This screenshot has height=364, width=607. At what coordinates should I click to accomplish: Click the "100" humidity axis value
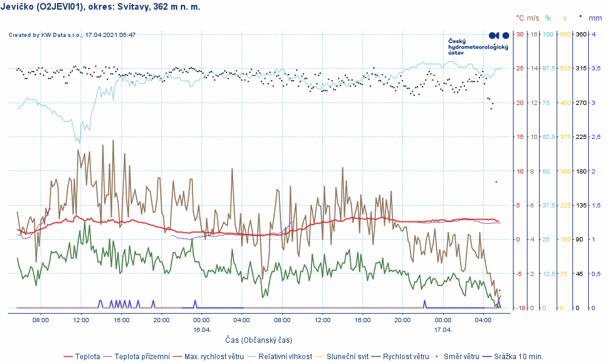(548, 35)
